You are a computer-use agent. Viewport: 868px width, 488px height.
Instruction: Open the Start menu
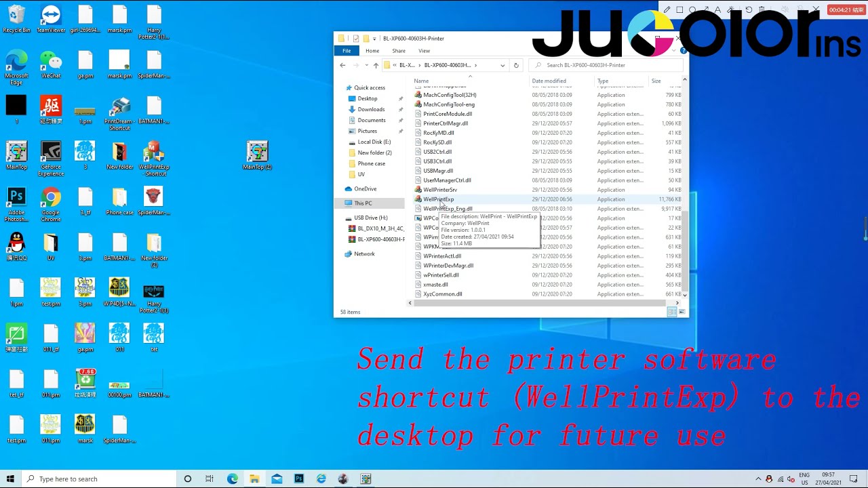(x=10, y=479)
